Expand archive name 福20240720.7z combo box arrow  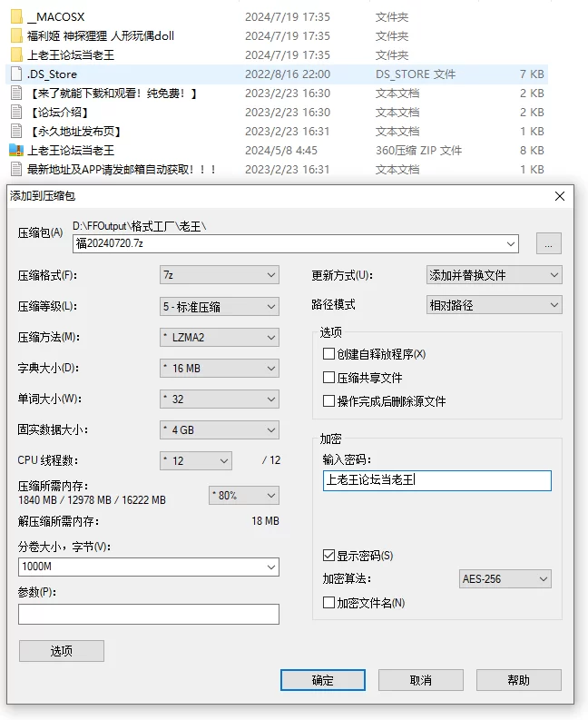511,244
